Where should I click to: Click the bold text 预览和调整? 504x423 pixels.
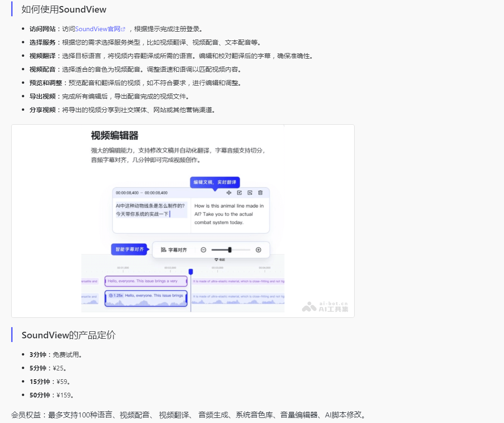[x=46, y=83]
